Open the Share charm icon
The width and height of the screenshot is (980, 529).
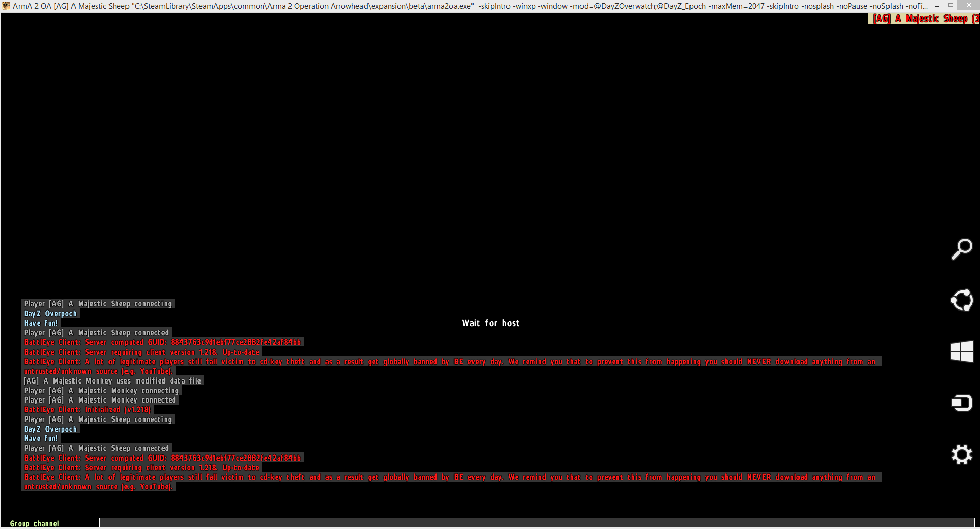tap(961, 300)
